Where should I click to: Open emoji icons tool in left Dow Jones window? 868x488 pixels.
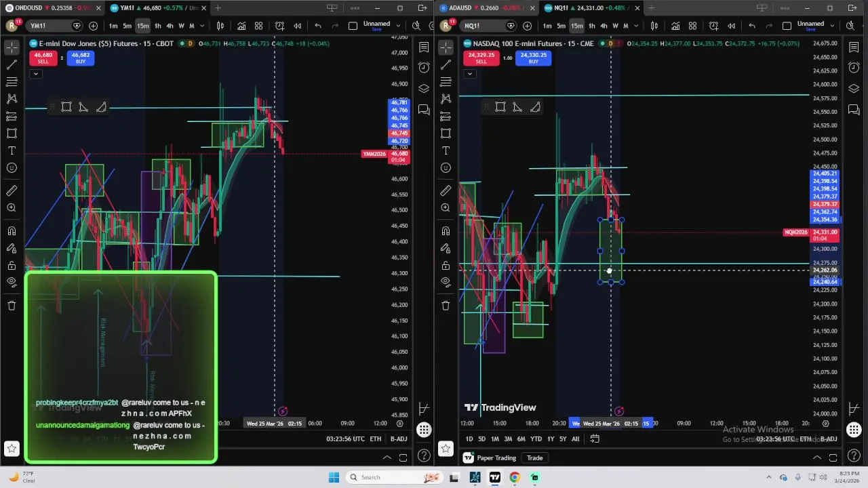coord(12,167)
